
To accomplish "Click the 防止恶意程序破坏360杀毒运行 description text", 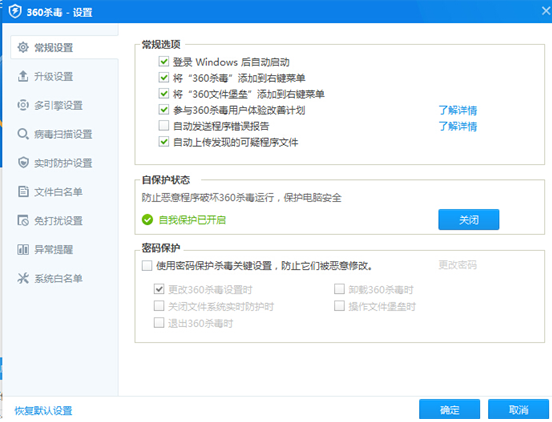I will (x=242, y=197).
